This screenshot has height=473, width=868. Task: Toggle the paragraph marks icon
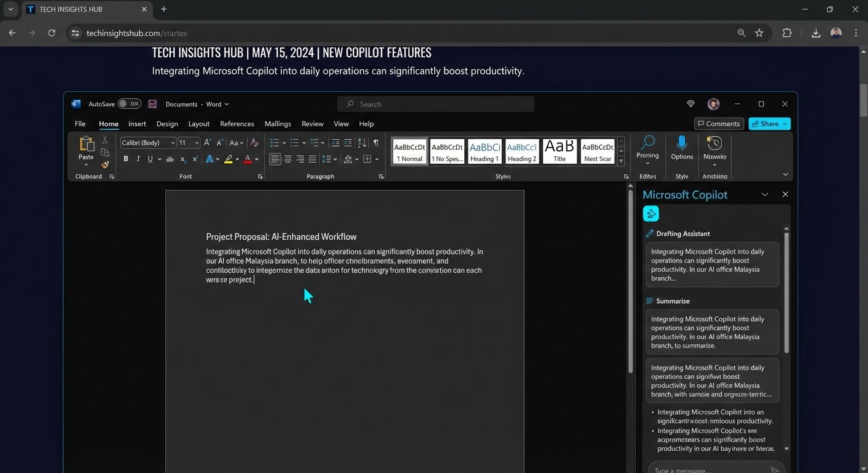click(x=376, y=142)
